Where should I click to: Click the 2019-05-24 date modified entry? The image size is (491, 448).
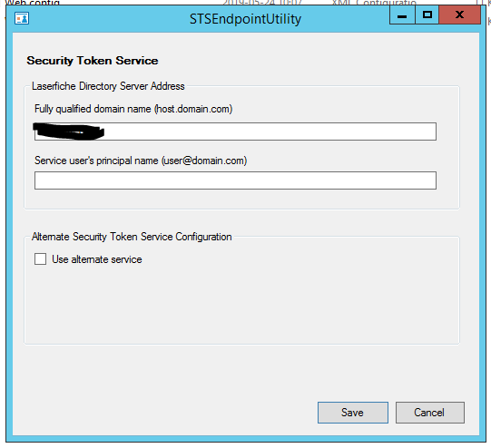click(x=262, y=3)
